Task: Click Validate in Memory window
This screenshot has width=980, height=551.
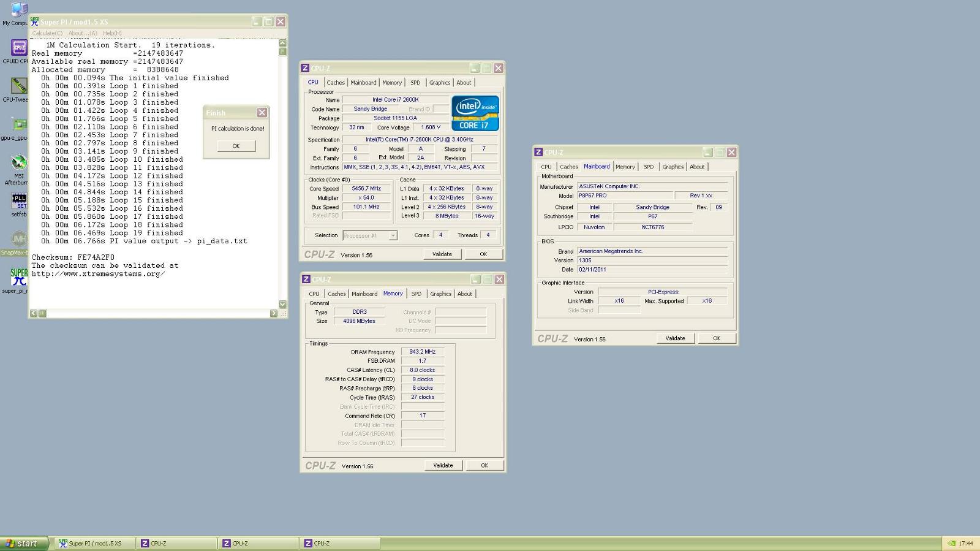Action: click(443, 466)
